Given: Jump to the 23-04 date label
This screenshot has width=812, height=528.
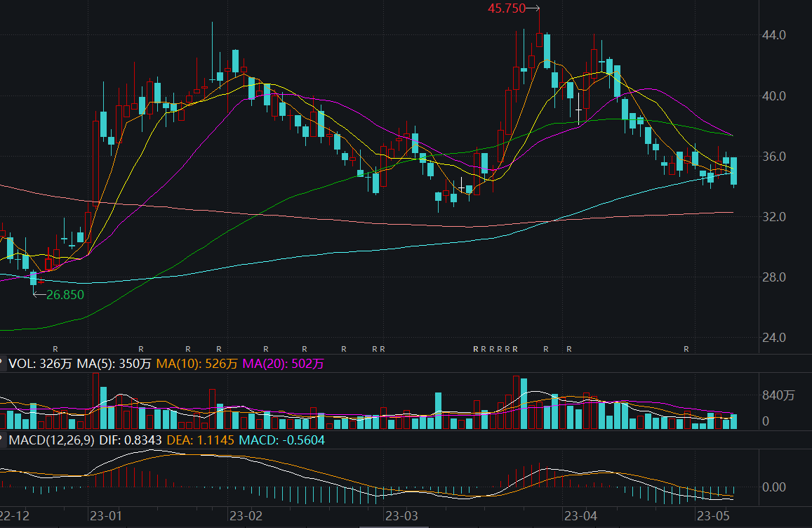Looking at the screenshot, I should 580,516.
